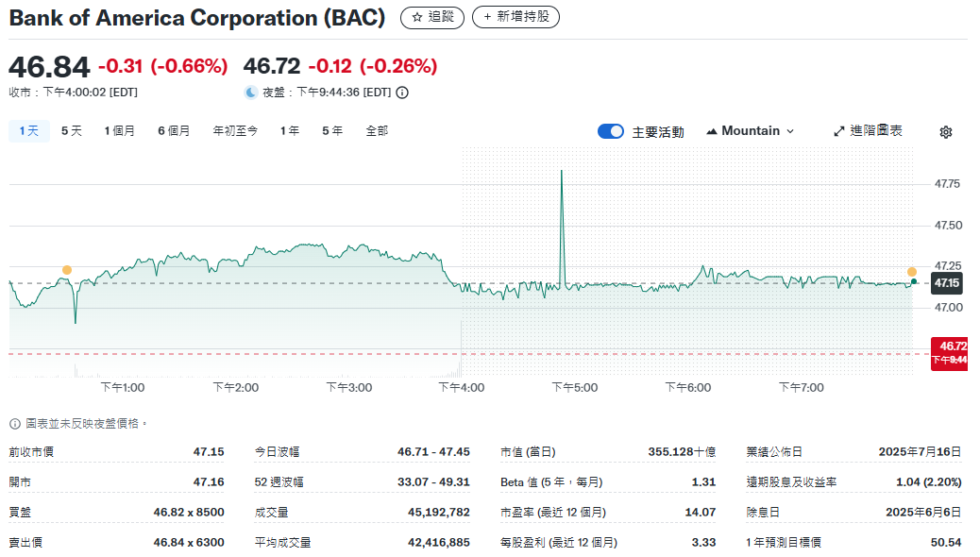Click 除息日 value 2025年6月6日
This screenshot has height=557, width=980.
[923, 512]
